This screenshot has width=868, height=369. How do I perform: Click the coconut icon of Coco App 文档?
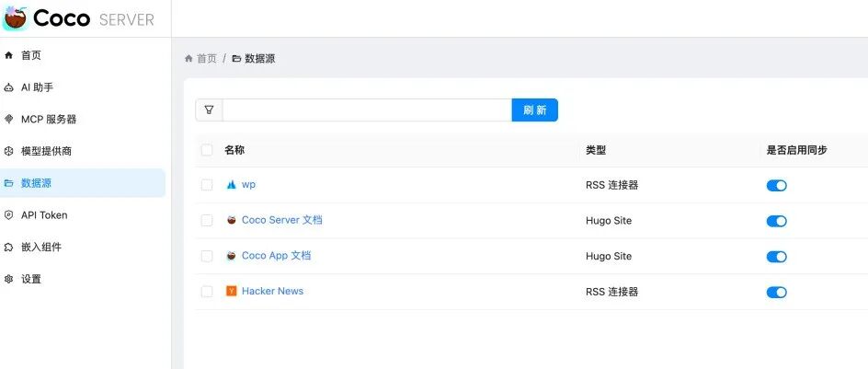click(232, 256)
